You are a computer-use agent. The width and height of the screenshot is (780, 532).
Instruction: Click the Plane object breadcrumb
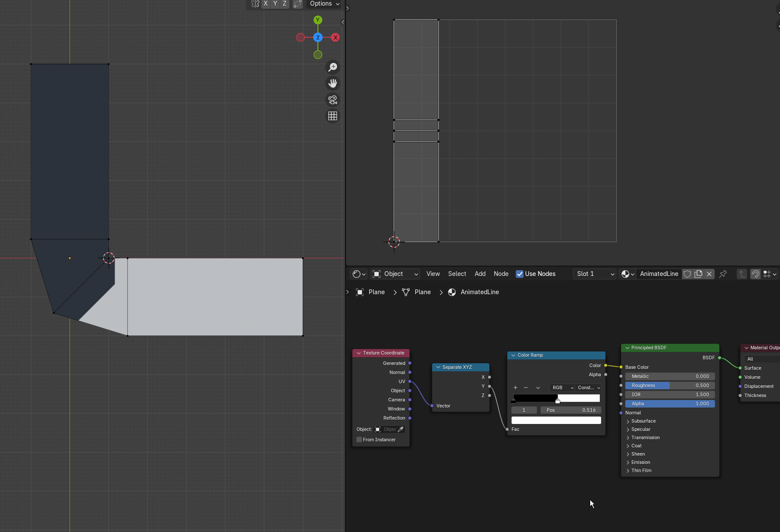[370, 292]
